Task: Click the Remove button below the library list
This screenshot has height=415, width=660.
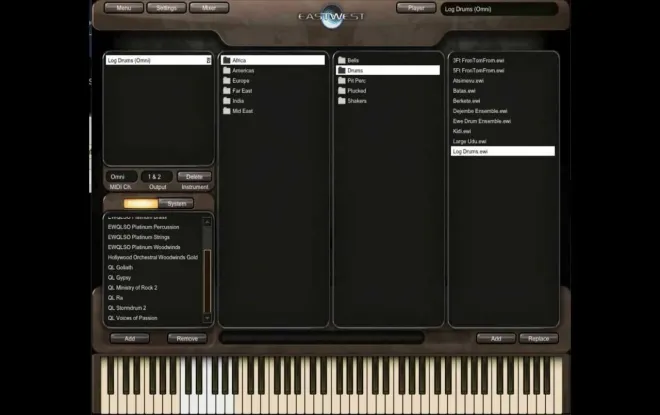Action: click(x=187, y=338)
